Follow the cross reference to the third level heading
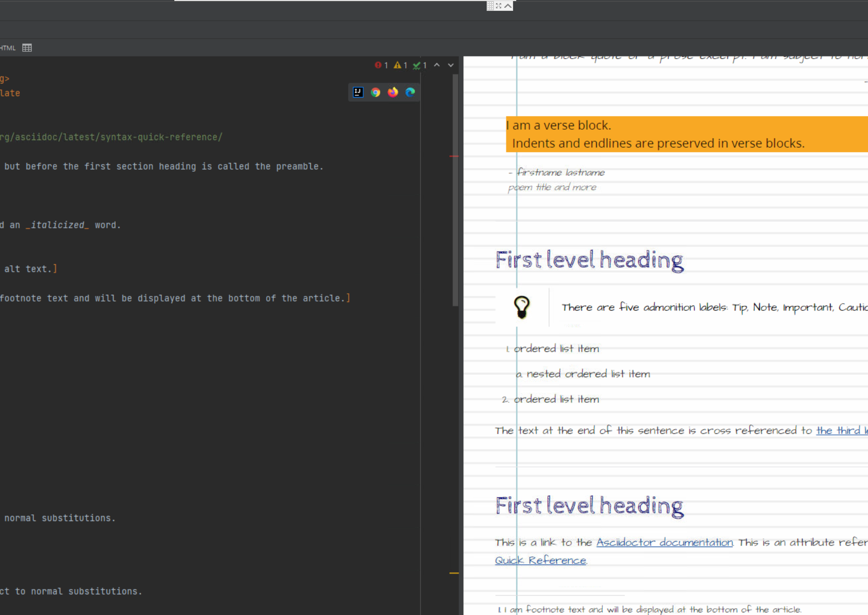Viewport: 868px width, 615px height. click(x=841, y=431)
